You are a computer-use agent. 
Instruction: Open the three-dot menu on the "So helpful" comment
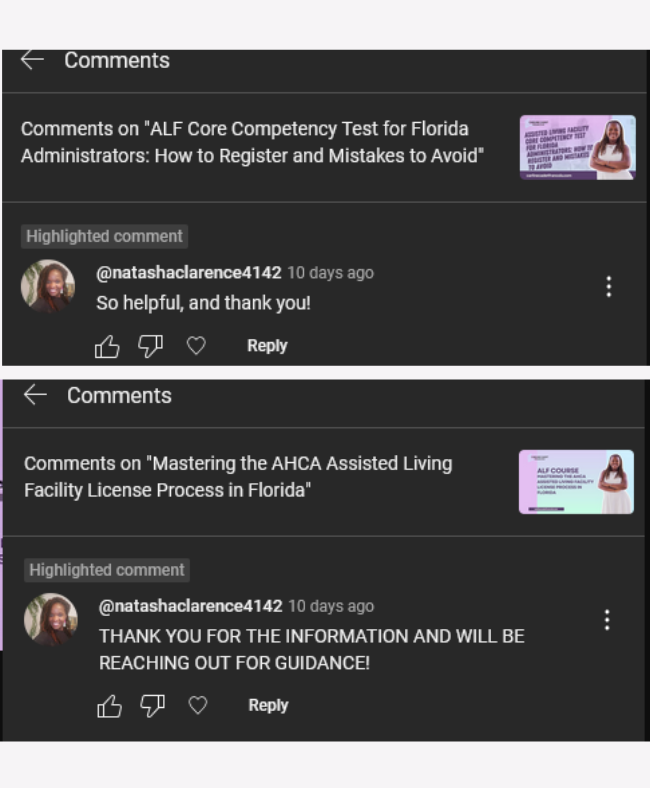click(x=609, y=286)
